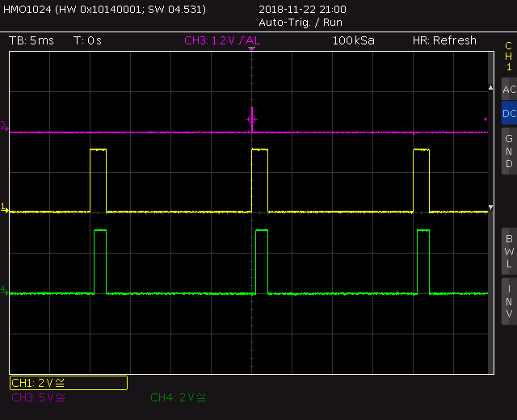
Task: Select the CH1 yellow ground reference marker
Action: pos(4,209)
